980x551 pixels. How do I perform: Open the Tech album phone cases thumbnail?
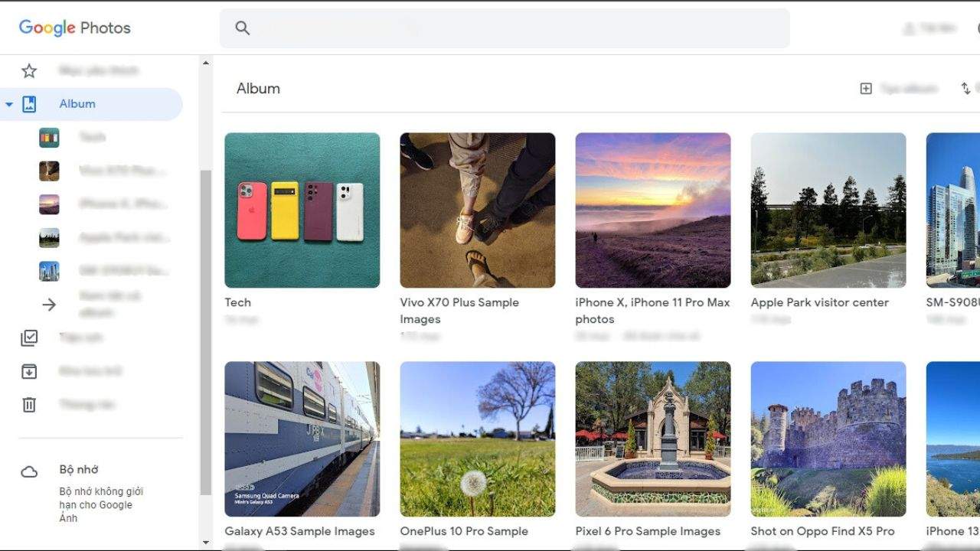click(x=302, y=210)
